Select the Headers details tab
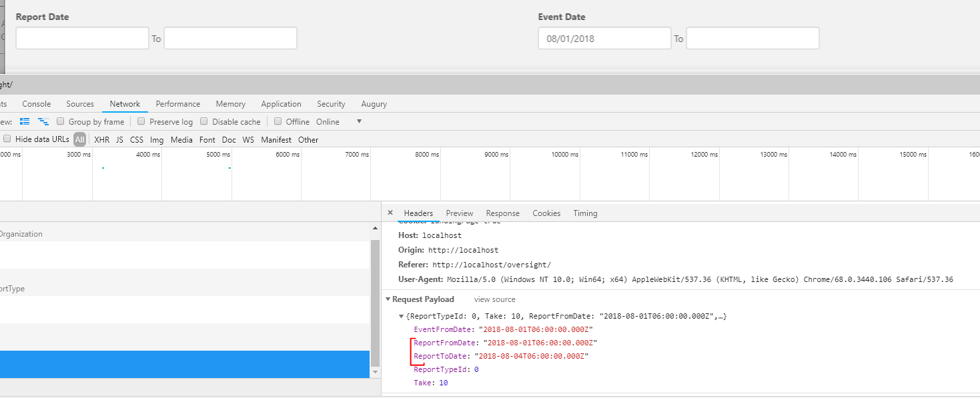Viewport: 980px width, 398px height. [x=418, y=213]
